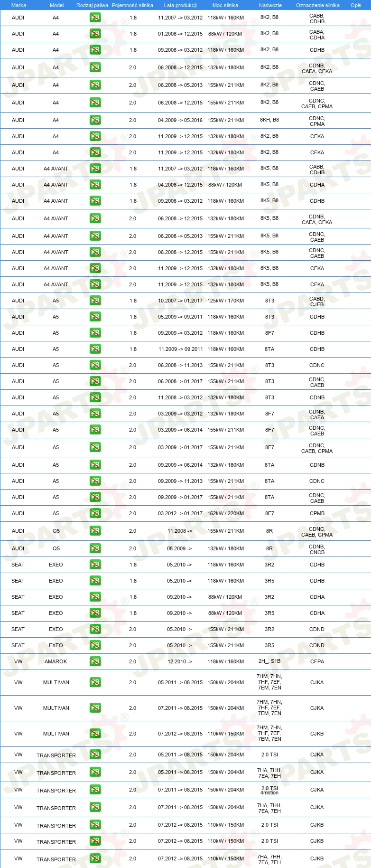
Task: Click petrol icon in Audi Q5 11.2008 row
Action: (95, 531)
